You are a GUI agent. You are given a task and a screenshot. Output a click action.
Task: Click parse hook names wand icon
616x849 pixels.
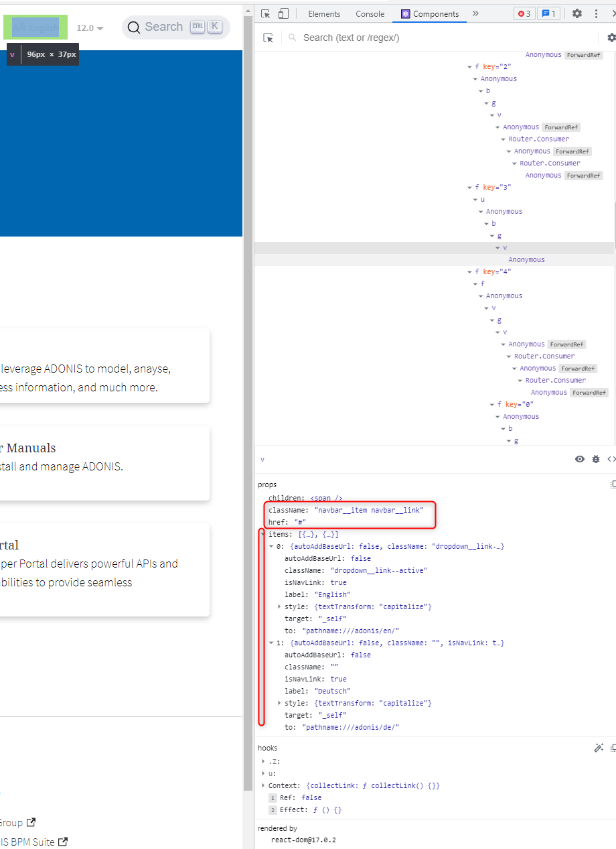pos(599,748)
